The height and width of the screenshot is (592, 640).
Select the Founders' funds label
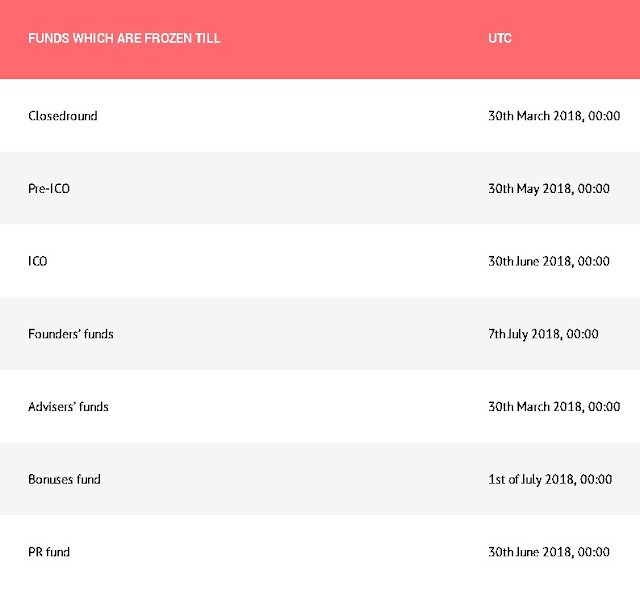tap(71, 334)
